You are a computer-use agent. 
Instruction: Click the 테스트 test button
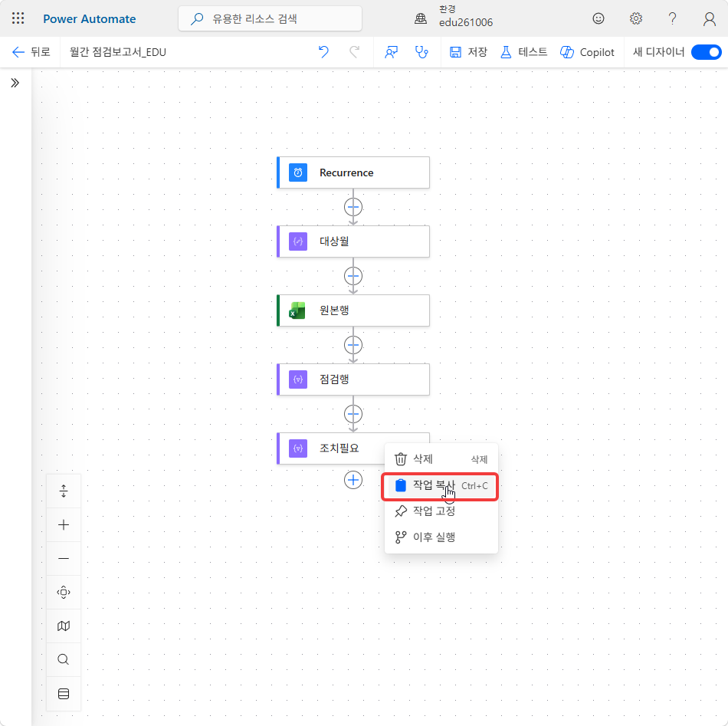[x=523, y=52]
